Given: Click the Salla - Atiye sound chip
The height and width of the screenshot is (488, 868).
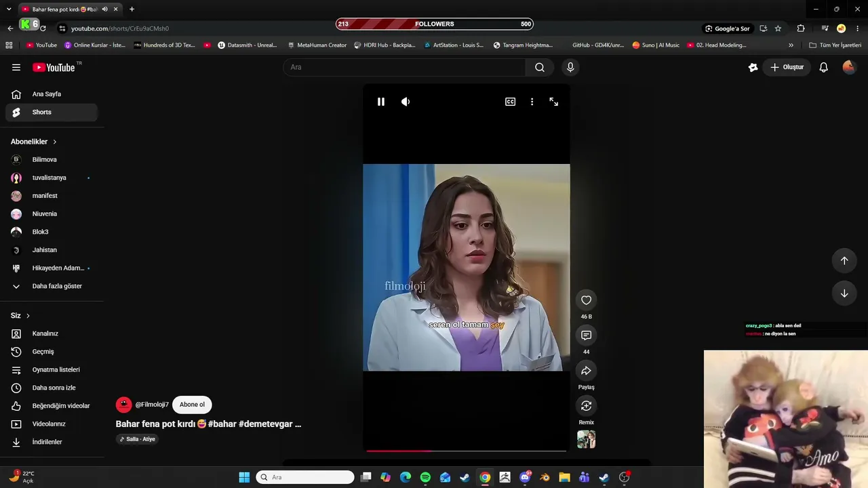Looking at the screenshot, I should click(138, 439).
